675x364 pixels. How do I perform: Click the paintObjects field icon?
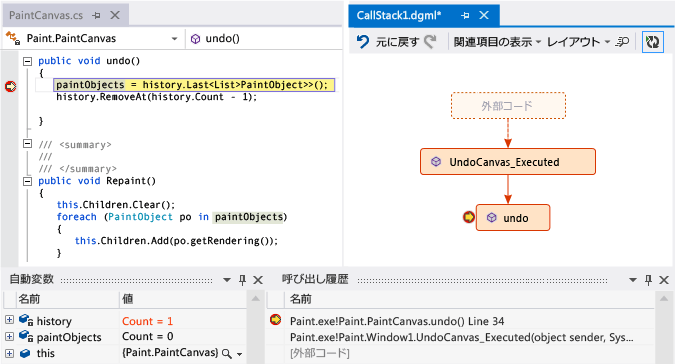(x=26, y=336)
